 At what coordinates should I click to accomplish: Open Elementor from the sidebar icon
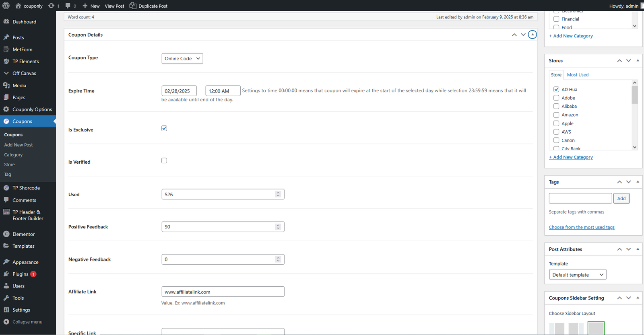[6, 234]
